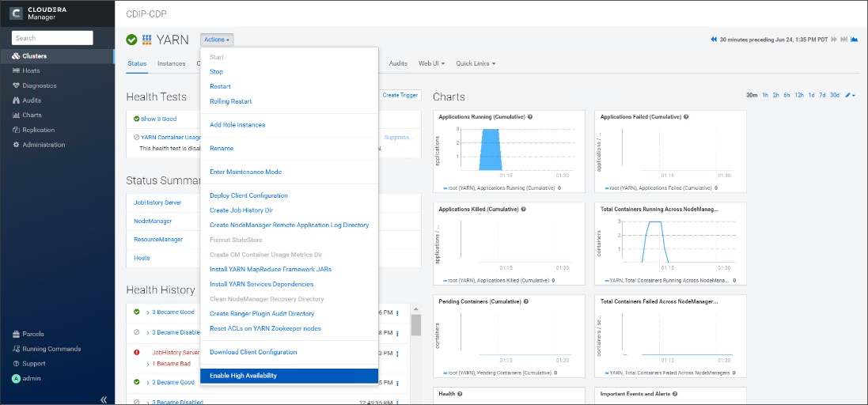Open the menu for JobHistory Server history row

coord(397,353)
